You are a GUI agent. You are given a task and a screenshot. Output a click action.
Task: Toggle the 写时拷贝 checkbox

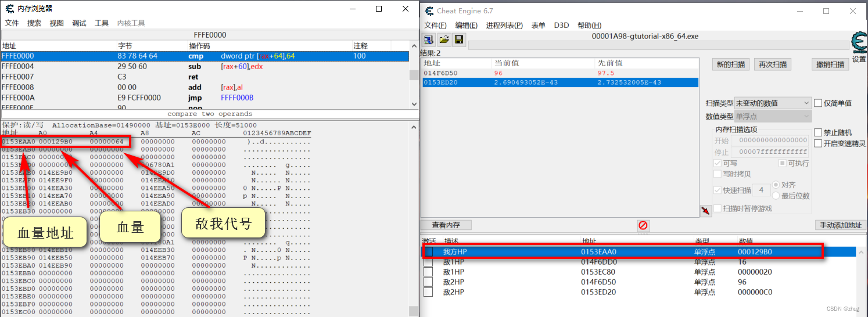[718, 174]
